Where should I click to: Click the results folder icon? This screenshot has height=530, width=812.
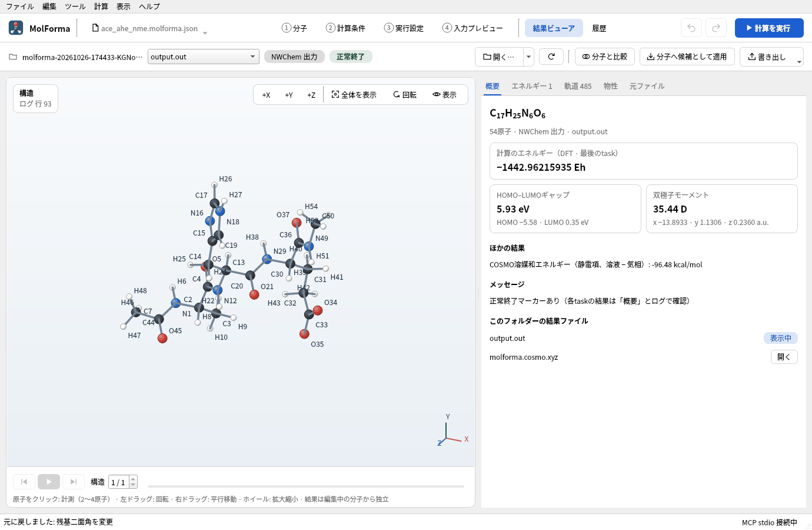13,57
